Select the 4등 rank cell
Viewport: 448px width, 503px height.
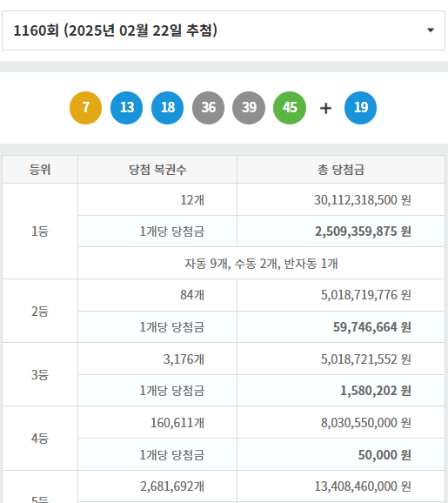[40, 439]
